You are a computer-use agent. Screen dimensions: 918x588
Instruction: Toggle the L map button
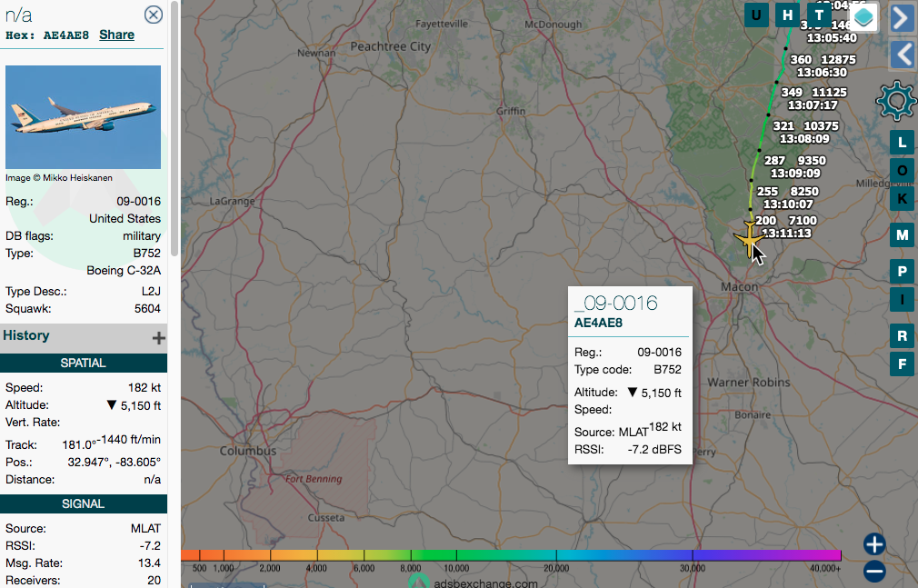click(903, 143)
